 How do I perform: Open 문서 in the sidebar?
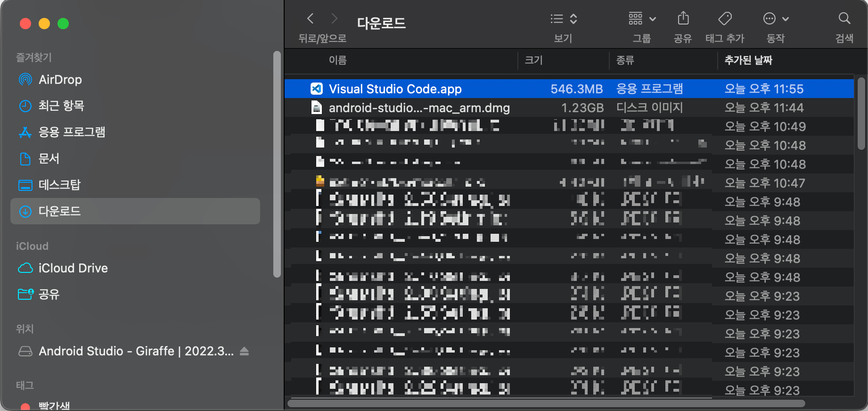pos(135,158)
